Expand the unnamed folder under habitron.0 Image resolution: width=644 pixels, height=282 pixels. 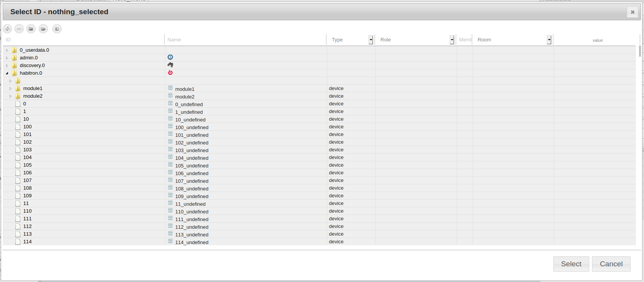point(10,81)
